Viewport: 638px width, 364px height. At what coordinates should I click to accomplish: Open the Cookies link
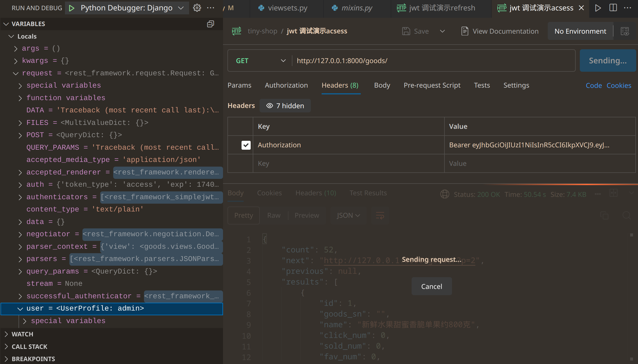[619, 86]
